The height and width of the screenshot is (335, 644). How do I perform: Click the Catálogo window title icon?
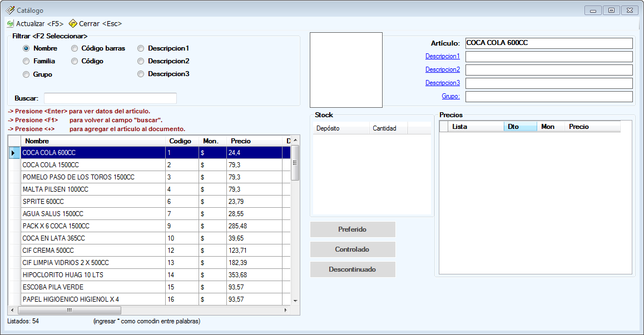coord(10,10)
